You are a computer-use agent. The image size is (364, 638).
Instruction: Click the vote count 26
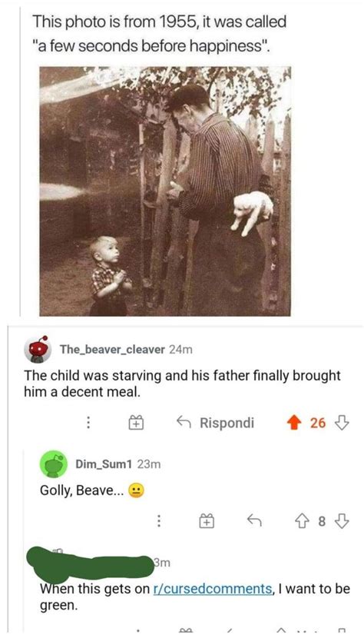coord(318,424)
